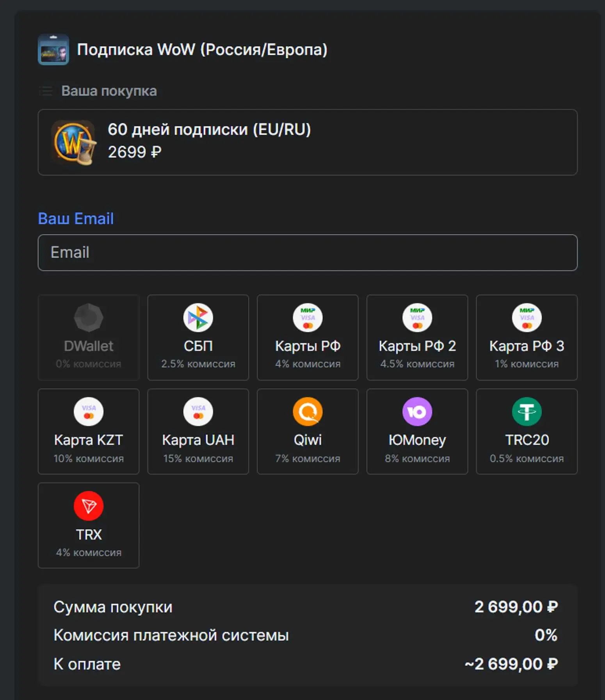Click the list icon beside Ваша покупка

(x=46, y=91)
